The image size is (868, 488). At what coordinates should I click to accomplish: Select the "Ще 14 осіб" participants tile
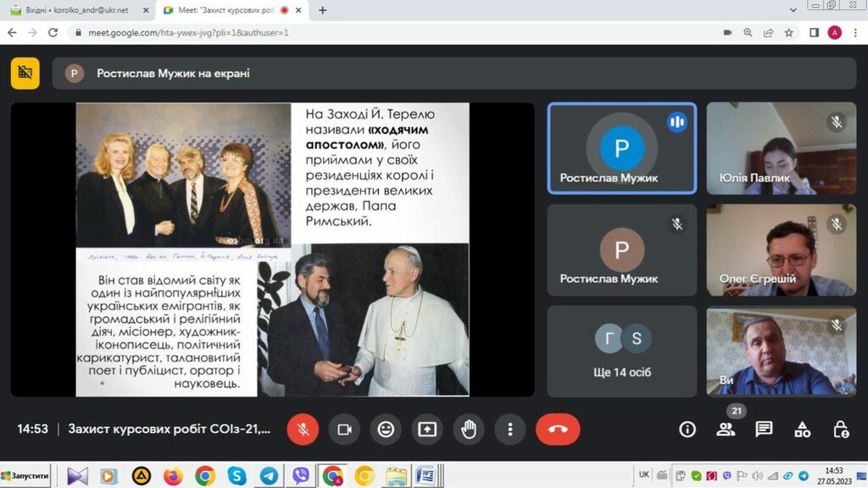click(x=622, y=350)
